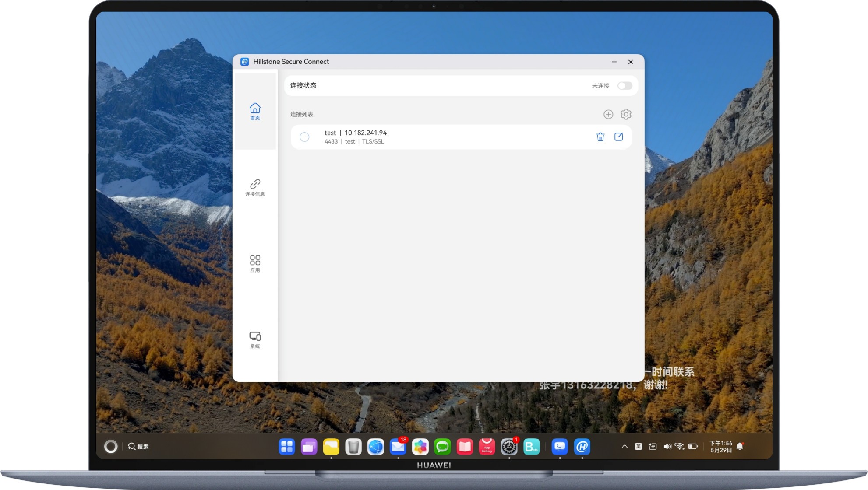Switch to 连接信息 sidebar tab

pos(255,187)
